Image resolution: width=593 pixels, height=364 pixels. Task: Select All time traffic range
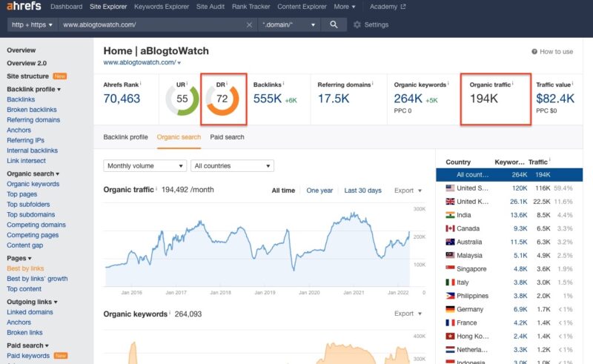click(x=283, y=191)
